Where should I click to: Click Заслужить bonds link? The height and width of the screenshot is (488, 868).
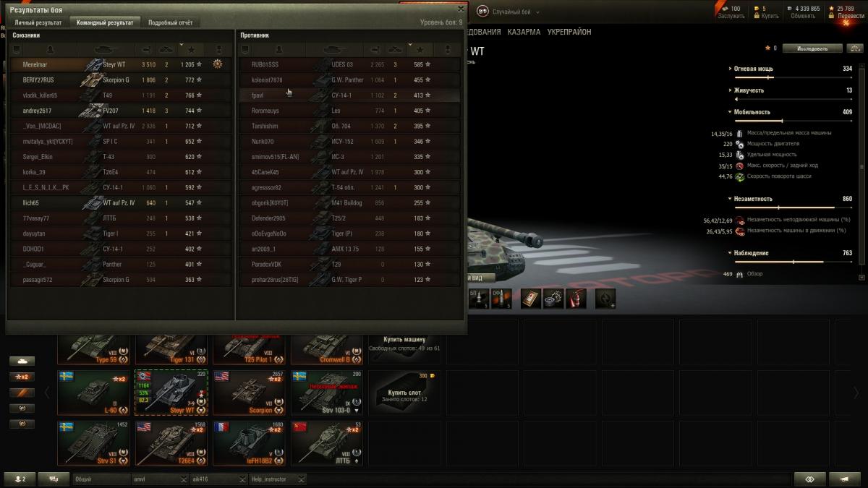[731, 16]
